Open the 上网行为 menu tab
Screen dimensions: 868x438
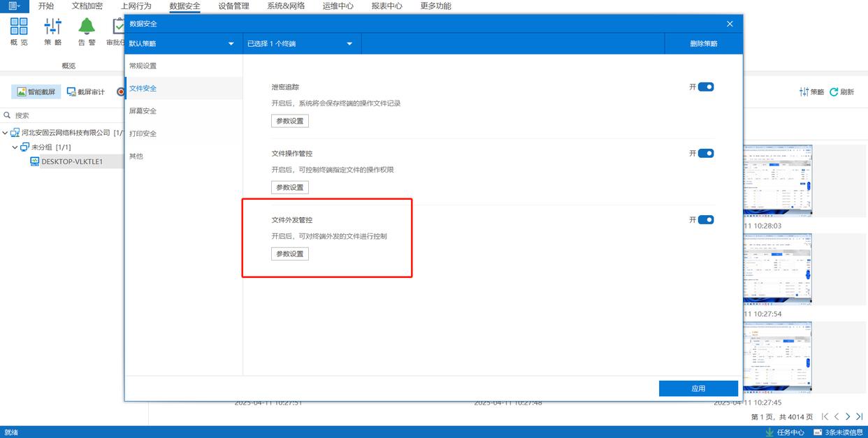[136, 6]
